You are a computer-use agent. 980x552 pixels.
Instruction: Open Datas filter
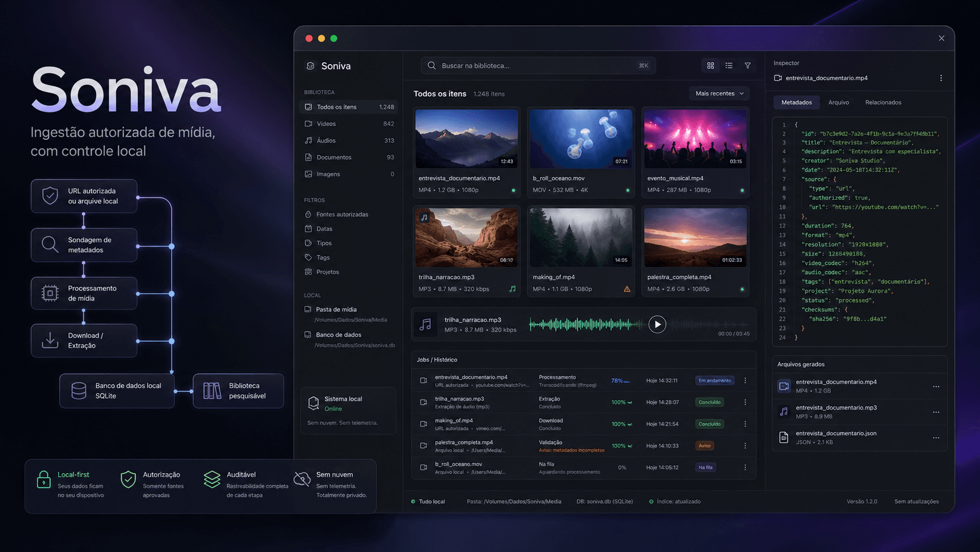318,229
